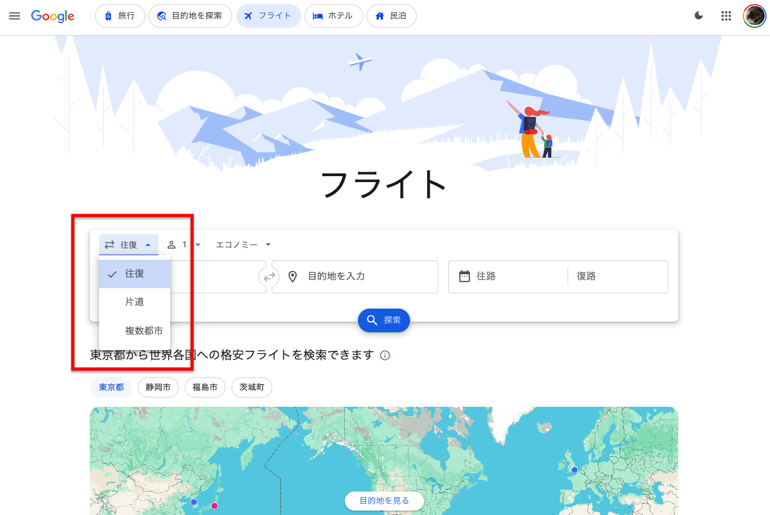This screenshot has height=515, width=770.
Task: Switch to the ホテル tab
Action: tap(333, 16)
